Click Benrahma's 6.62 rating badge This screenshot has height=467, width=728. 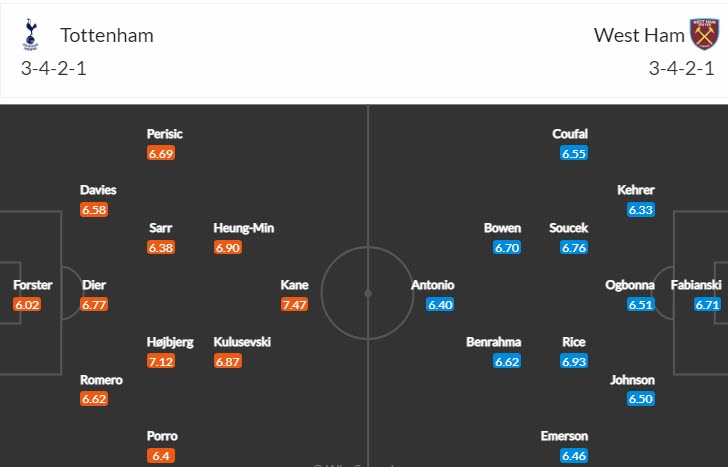coord(507,361)
